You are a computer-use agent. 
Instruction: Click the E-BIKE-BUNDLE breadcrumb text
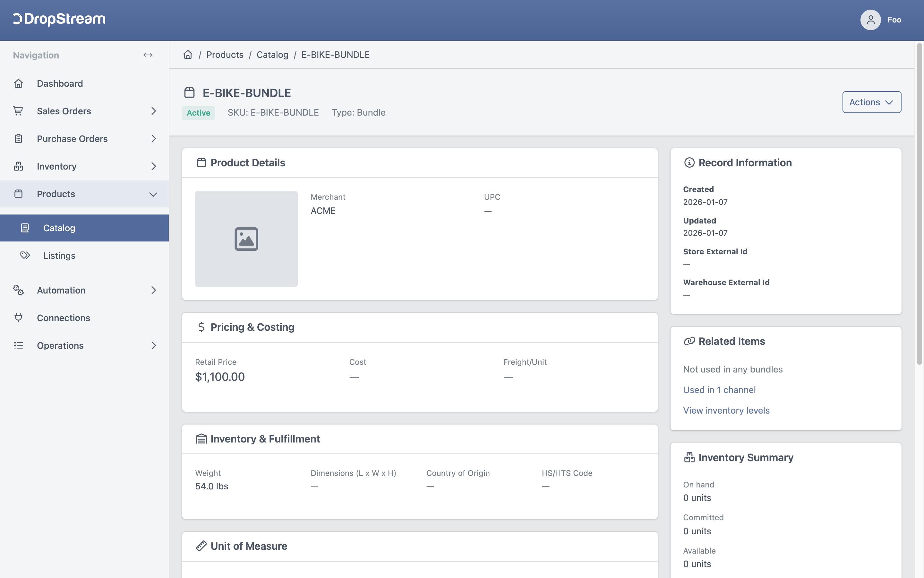(335, 55)
